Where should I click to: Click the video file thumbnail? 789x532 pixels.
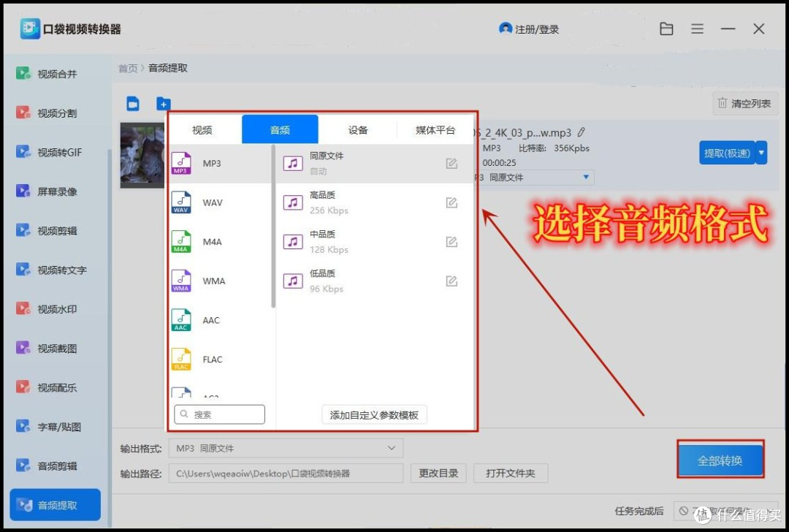142,156
